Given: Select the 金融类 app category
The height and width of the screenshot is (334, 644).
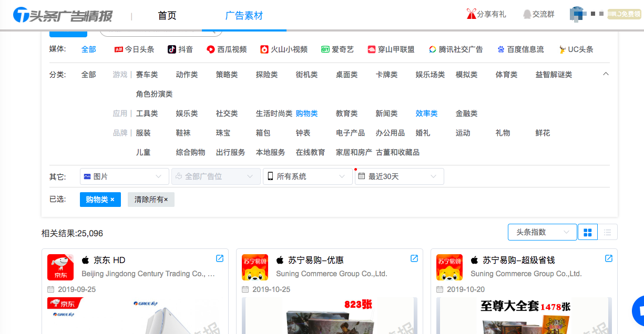Looking at the screenshot, I should pos(466,113).
